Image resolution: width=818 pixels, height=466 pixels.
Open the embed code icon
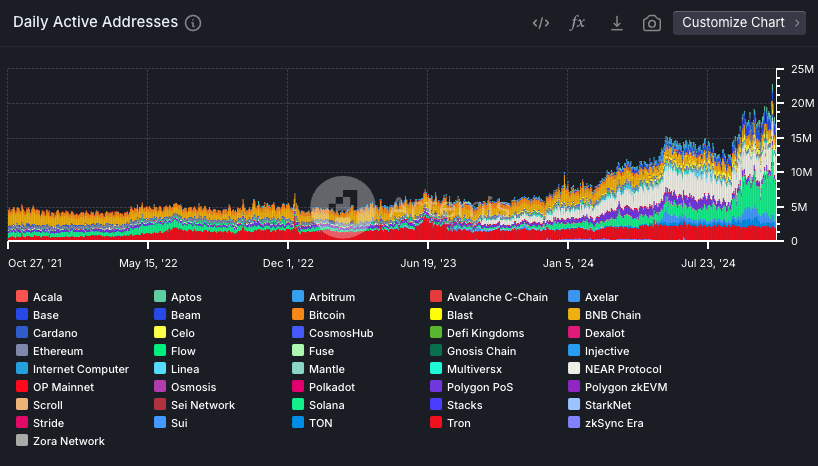540,23
